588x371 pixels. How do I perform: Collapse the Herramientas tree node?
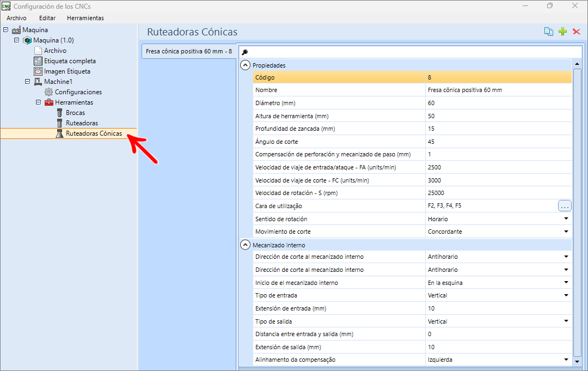click(x=38, y=102)
